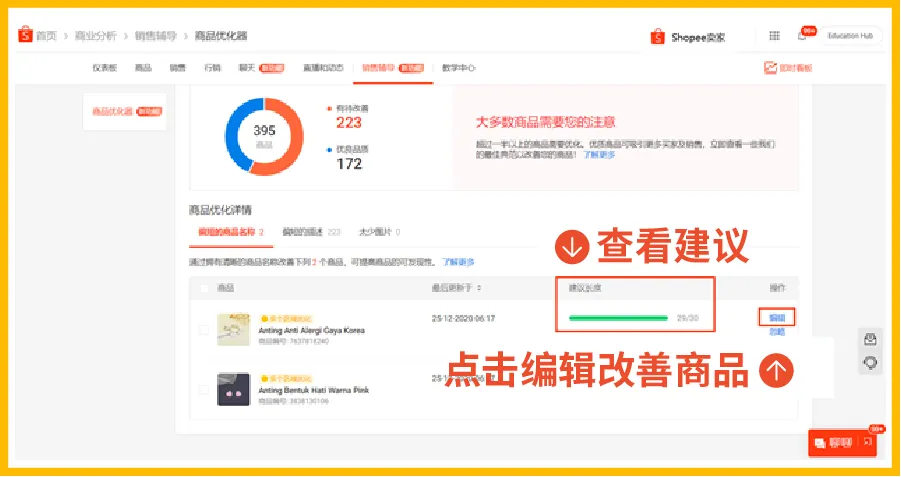The width and height of the screenshot is (901, 477).
Task: Click the Shopee卖家 bag logo
Action: 657,37
